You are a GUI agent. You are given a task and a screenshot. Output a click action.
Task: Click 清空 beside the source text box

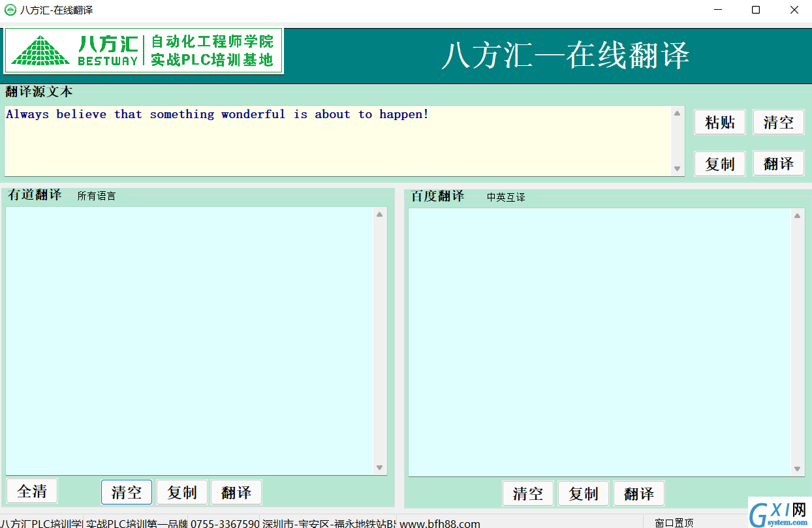tap(778, 122)
